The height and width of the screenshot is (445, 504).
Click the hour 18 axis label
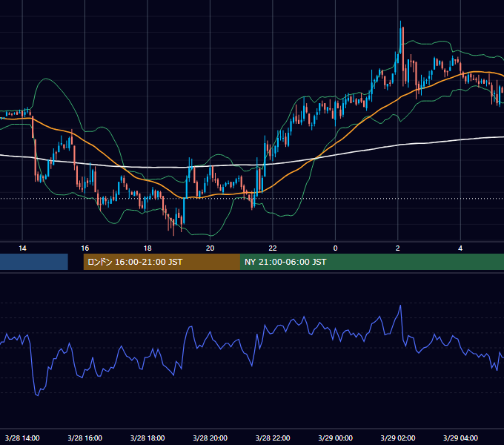tap(147, 248)
